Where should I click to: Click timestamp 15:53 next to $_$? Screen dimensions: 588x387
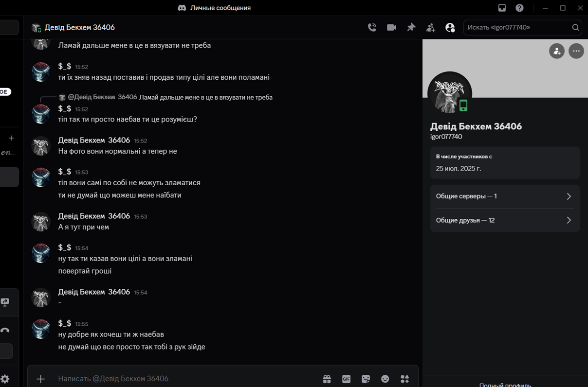click(82, 173)
